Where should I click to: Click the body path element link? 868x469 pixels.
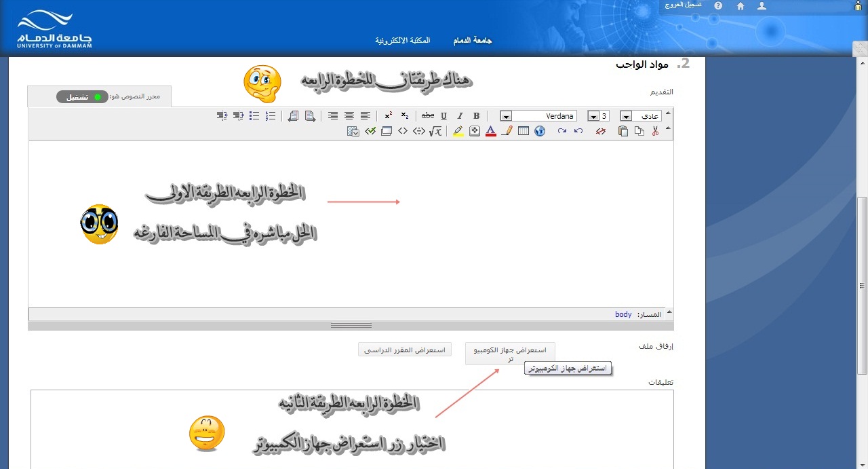[x=623, y=314]
